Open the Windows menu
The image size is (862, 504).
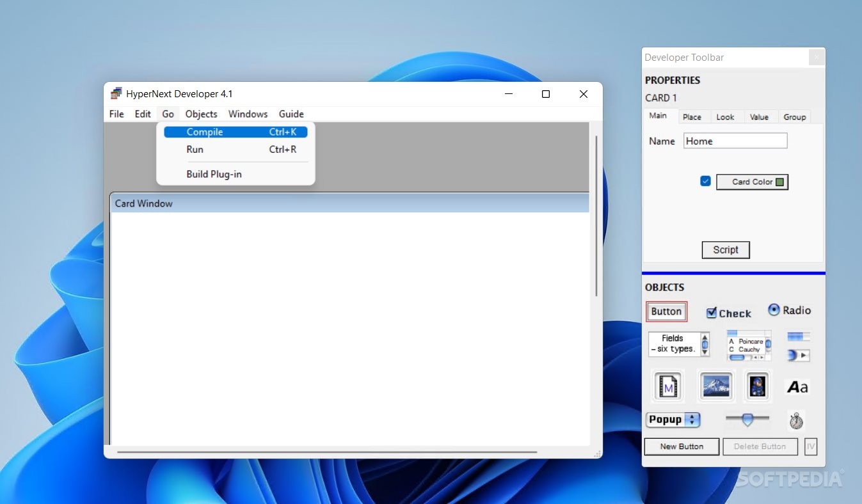[248, 114]
